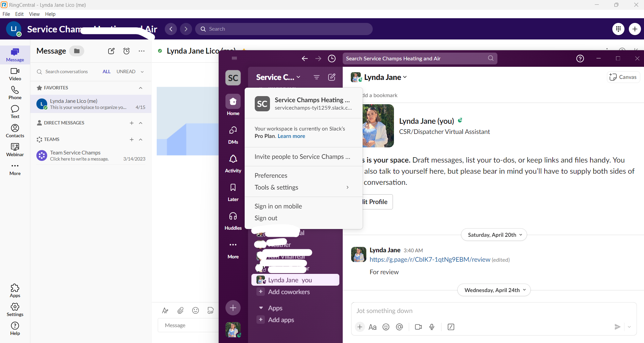This screenshot has height=343, width=644.
Task: Open Webinar in RingCentral sidebar
Action: [x=15, y=150]
